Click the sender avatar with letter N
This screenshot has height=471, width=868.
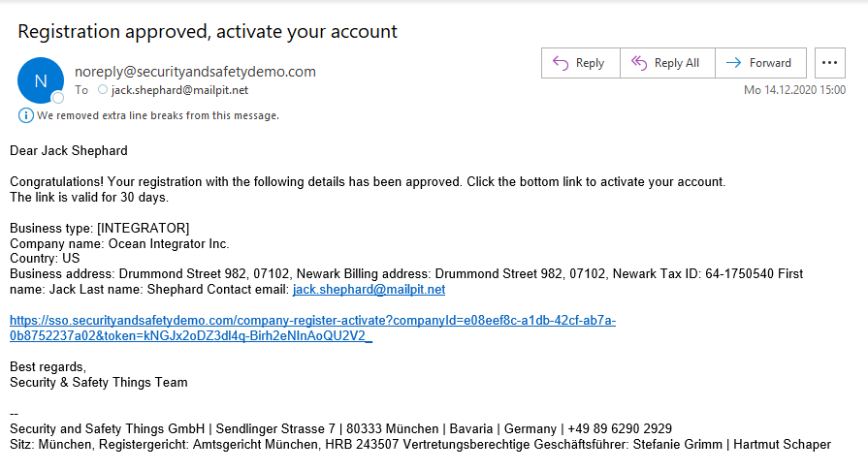[x=41, y=80]
